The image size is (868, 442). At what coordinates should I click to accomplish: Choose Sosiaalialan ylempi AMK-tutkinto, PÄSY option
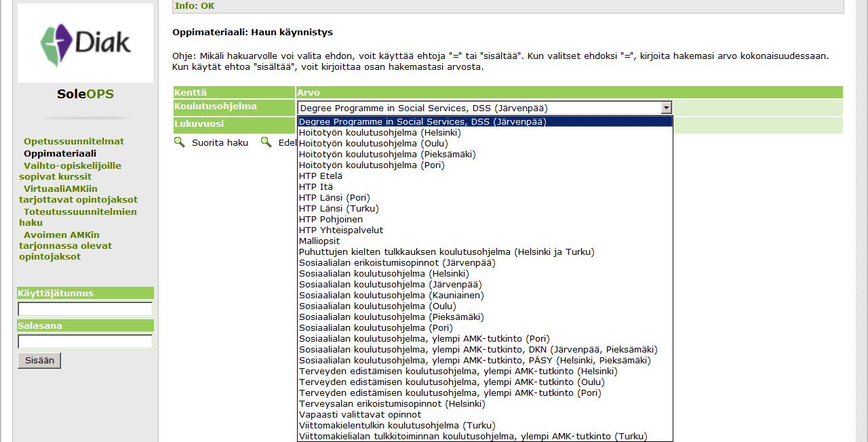(x=485, y=361)
